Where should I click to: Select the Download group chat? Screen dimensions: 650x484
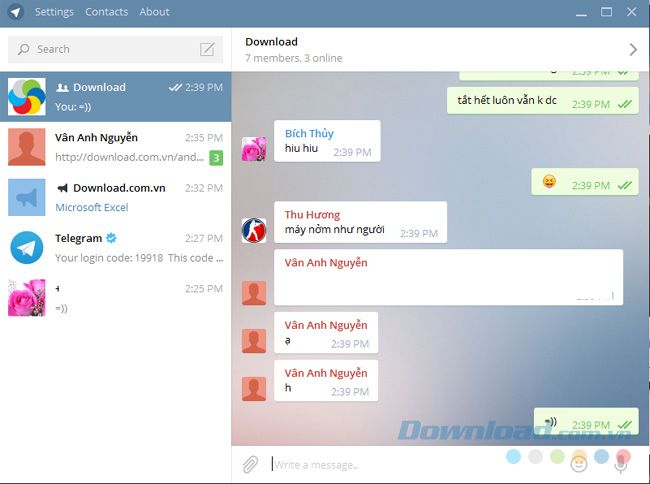[x=115, y=96]
